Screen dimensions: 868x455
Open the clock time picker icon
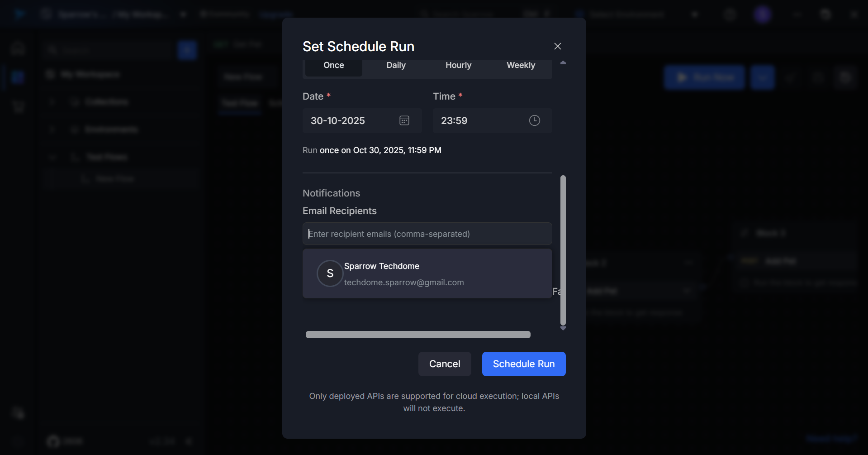click(534, 120)
